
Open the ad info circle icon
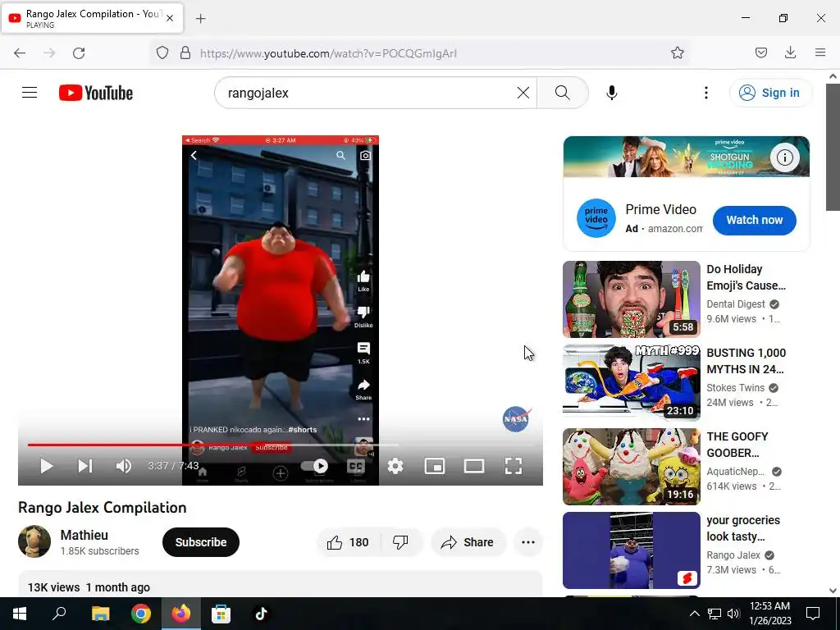[x=785, y=157]
